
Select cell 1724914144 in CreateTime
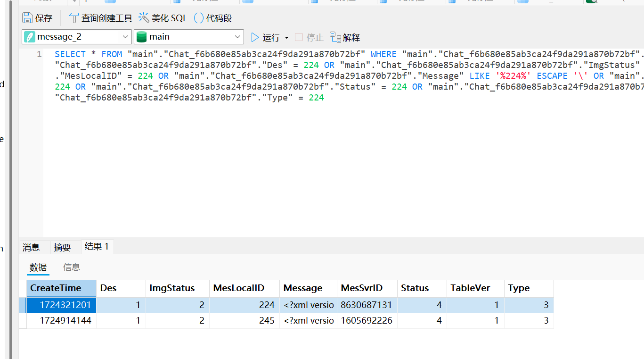coord(61,321)
